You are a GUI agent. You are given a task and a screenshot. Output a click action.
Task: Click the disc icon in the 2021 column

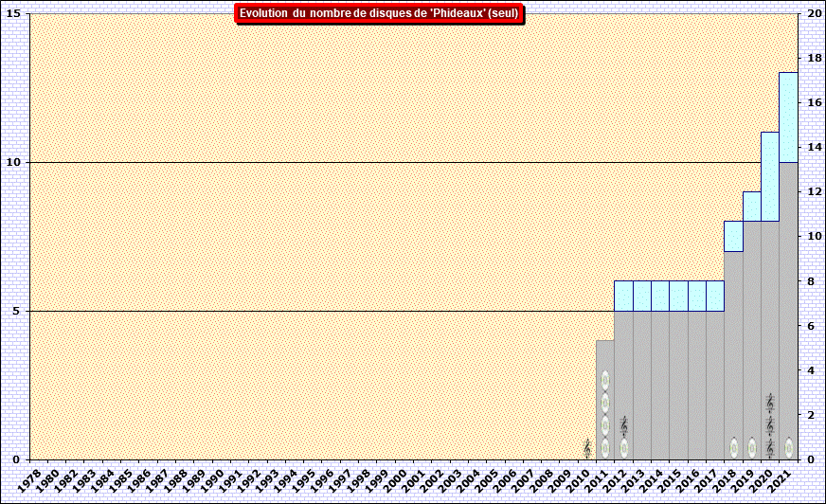[x=788, y=447]
